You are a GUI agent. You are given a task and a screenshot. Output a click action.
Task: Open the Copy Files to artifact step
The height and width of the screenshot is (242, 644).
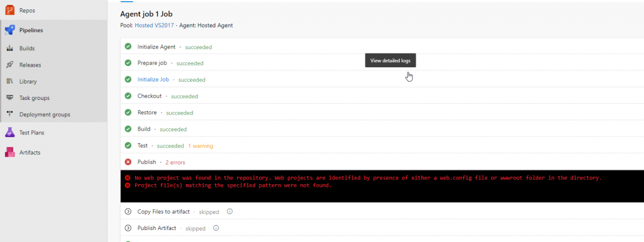click(x=164, y=212)
